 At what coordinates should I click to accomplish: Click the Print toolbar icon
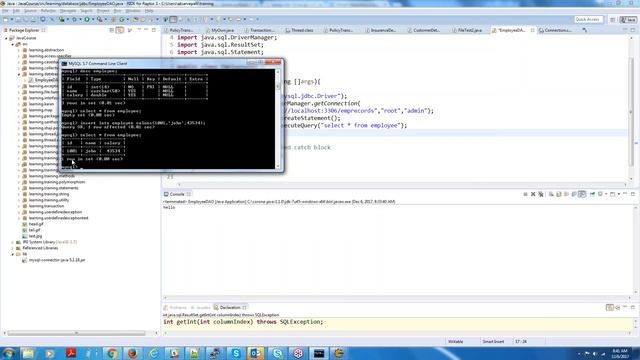33,20
